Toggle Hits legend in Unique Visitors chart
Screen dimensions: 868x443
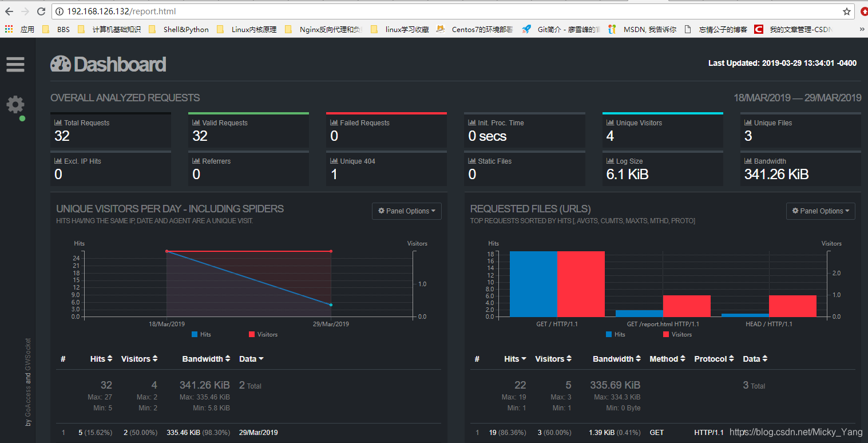pos(201,334)
